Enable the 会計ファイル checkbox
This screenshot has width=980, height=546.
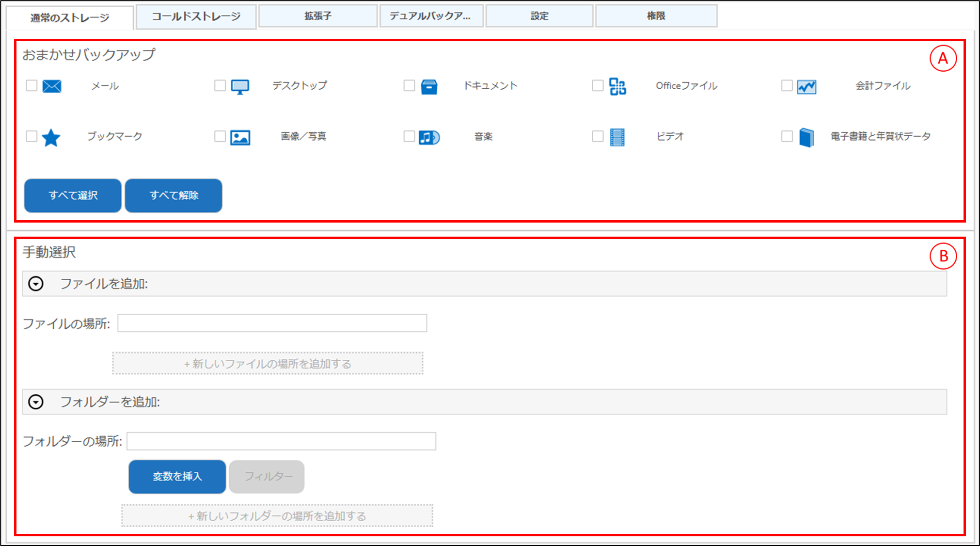point(787,86)
